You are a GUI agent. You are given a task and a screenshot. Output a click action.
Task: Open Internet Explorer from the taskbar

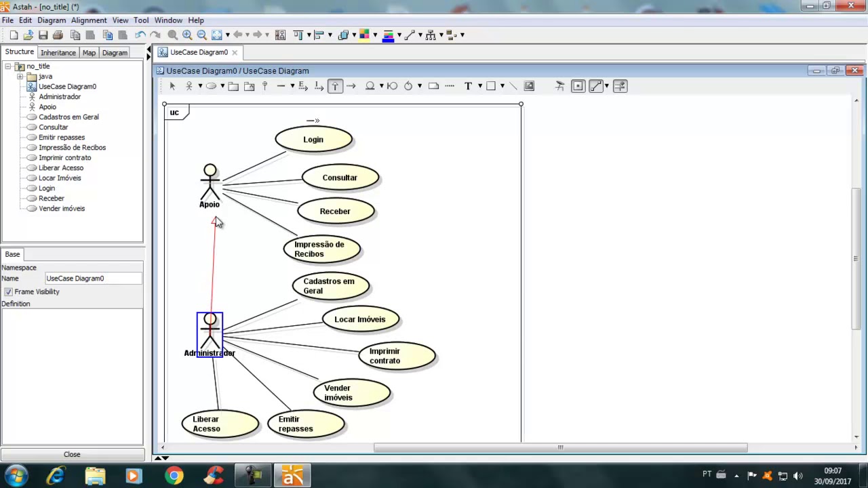tap(56, 476)
